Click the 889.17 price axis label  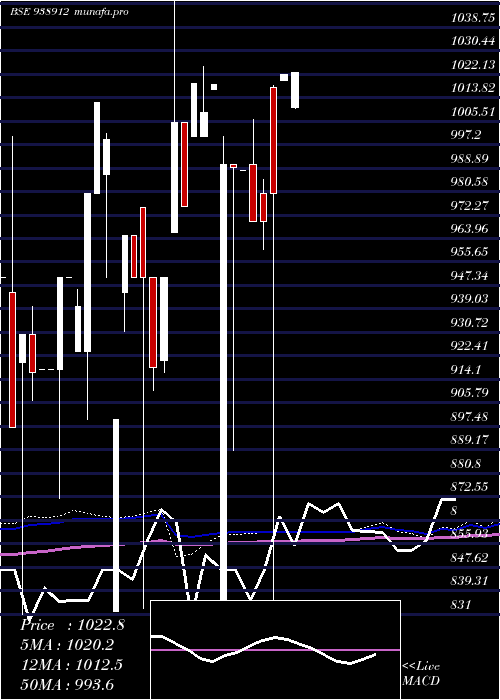tap(470, 440)
